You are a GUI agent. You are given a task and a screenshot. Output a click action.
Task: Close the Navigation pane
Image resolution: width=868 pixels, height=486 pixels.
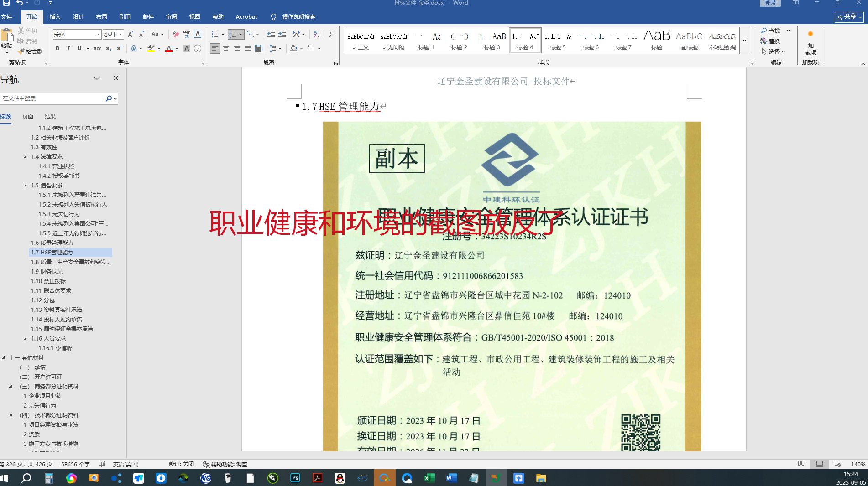pyautogui.click(x=116, y=78)
